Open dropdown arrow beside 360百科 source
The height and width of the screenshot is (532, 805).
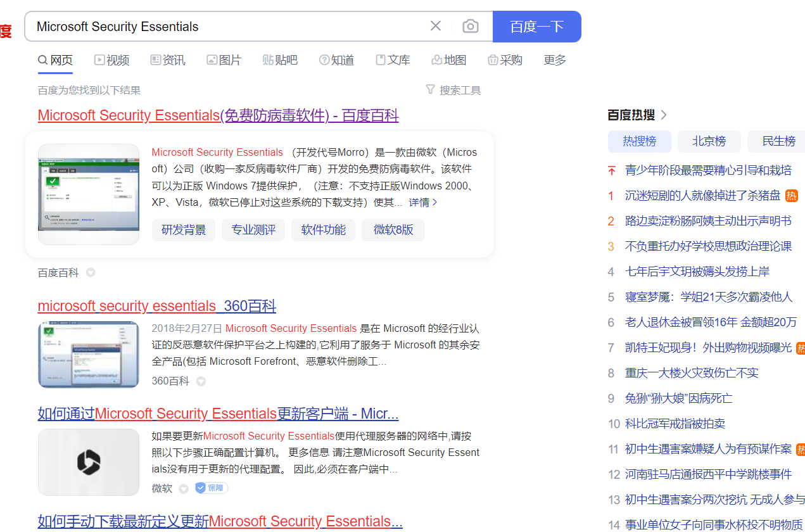[x=201, y=381]
